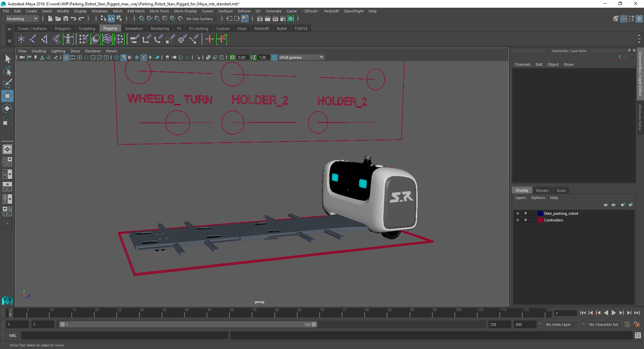Expand the quick layout options arrow in the toolbox
644x349 pixels.
click(7, 223)
